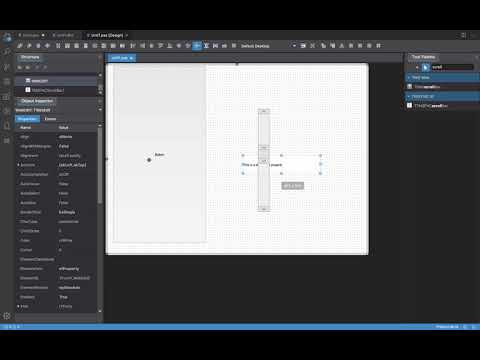Click the second small icon under Structure header

pyautogui.click(x=28, y=68)
